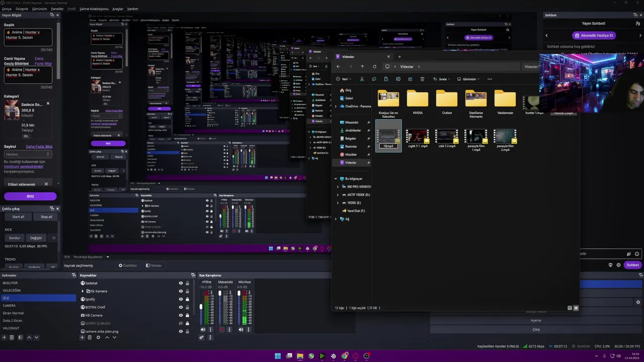644x362 pixels.
Task: Move scene up with the arrow icon
Action: click(x=29, y=337)
